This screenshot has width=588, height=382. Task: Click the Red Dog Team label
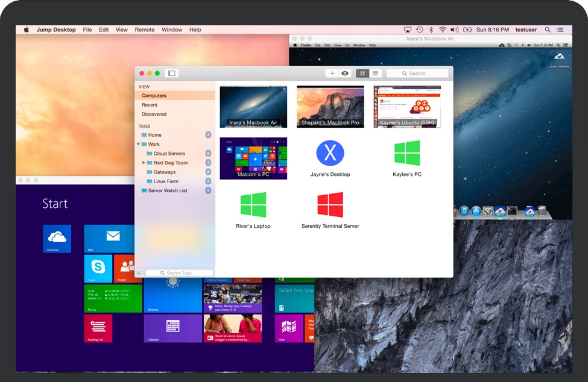pos(171,163)
